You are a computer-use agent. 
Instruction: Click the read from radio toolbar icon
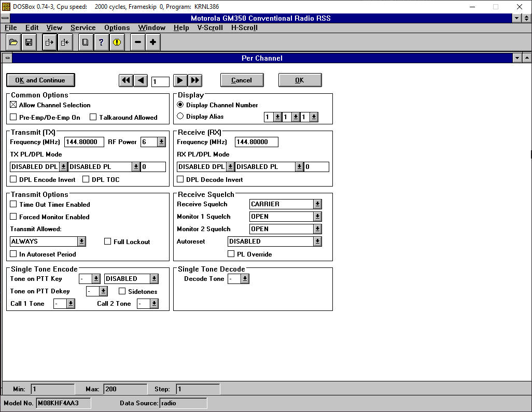(x=50, y=42)
